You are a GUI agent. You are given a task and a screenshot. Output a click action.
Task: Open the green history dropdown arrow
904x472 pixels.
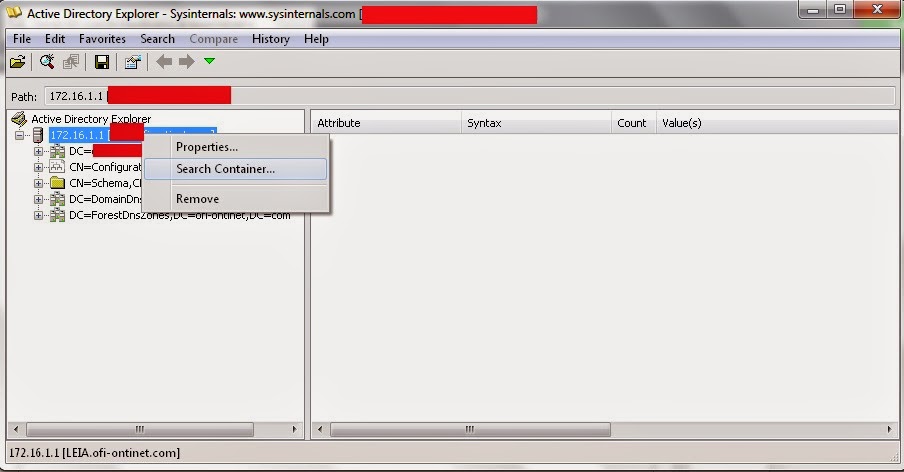click(x=209, y=62)
